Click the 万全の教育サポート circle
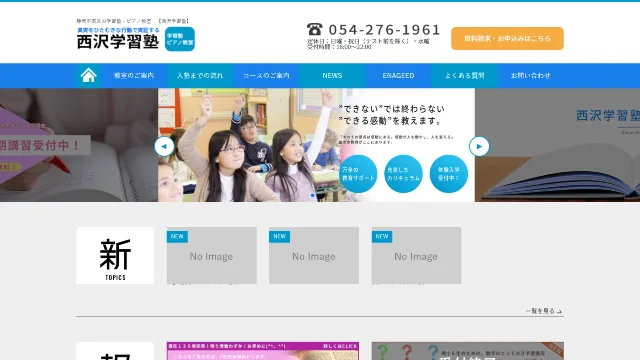 [358, 174]
